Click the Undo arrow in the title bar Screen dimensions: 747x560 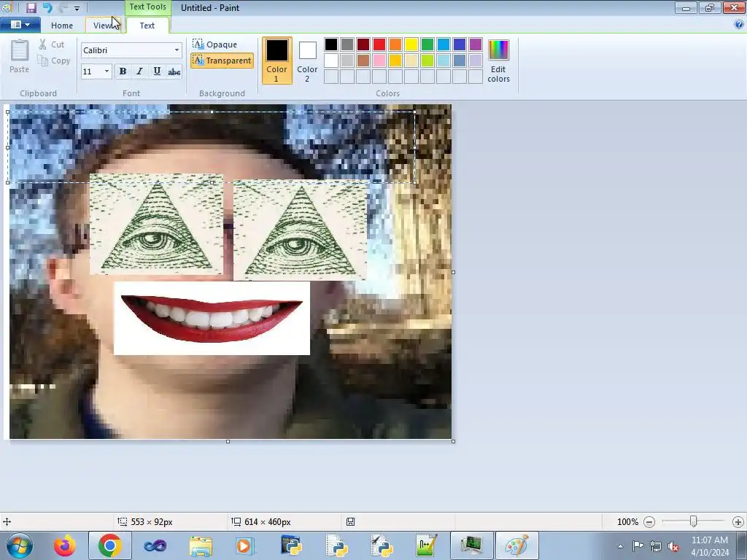tap(47, 7)
